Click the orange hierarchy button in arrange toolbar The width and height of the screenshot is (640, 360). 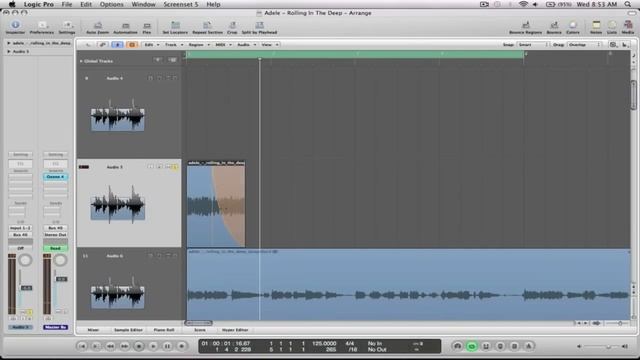(132, 44)
